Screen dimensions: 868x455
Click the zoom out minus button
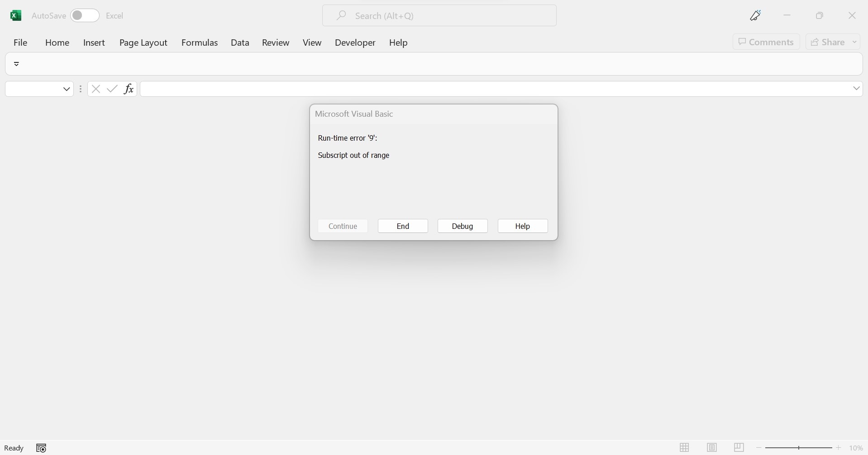[x=759, y=448]
